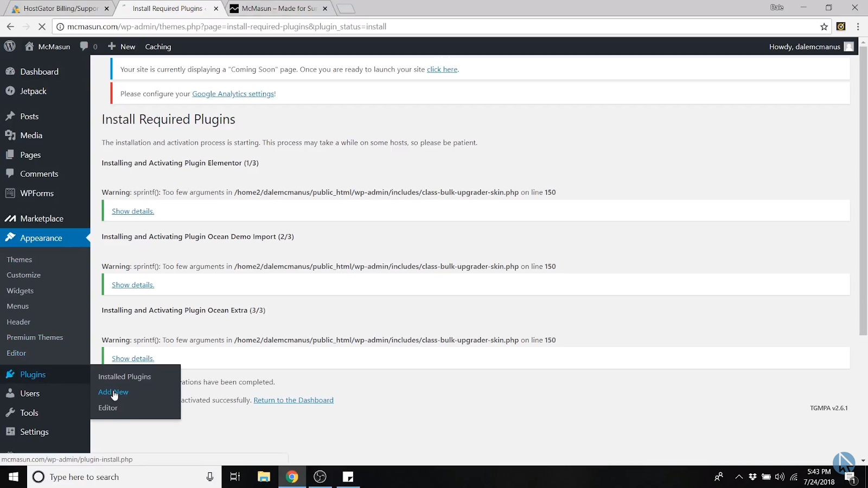Show details for Ocean Demo Import install

point(133,285)
